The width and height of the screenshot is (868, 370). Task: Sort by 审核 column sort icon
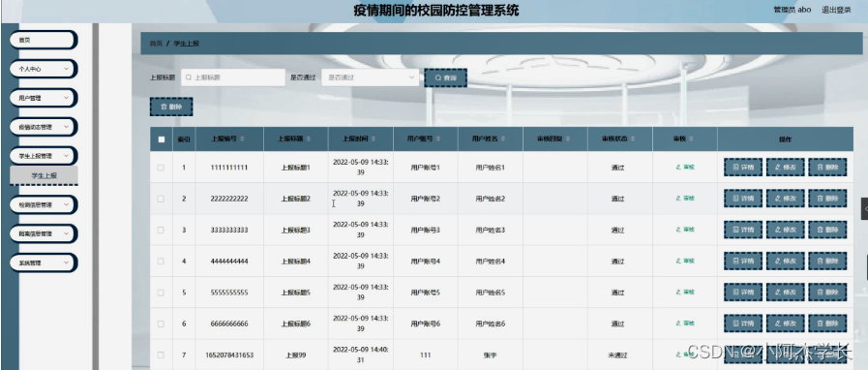[x=692, y=139]
